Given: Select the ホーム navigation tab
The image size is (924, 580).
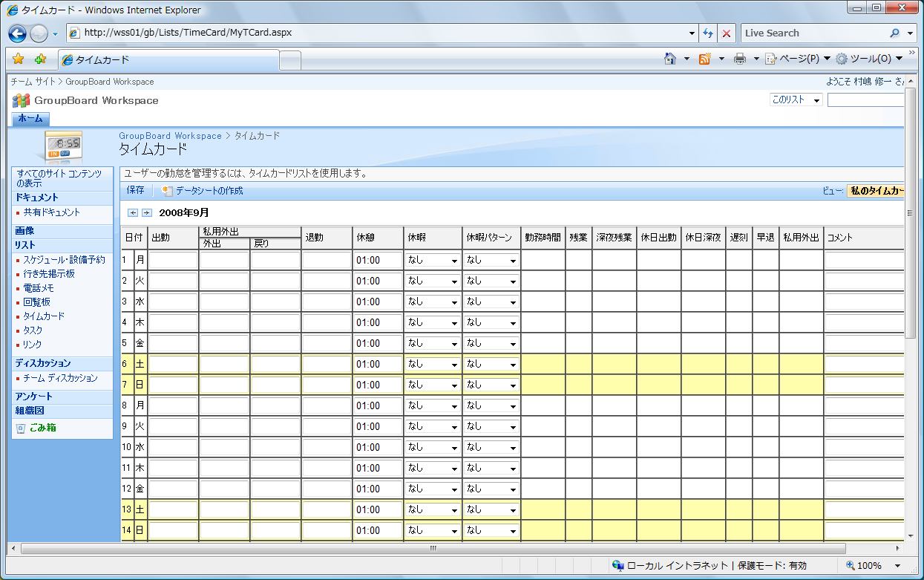Looking at the screenshot, I should (30, 119).
